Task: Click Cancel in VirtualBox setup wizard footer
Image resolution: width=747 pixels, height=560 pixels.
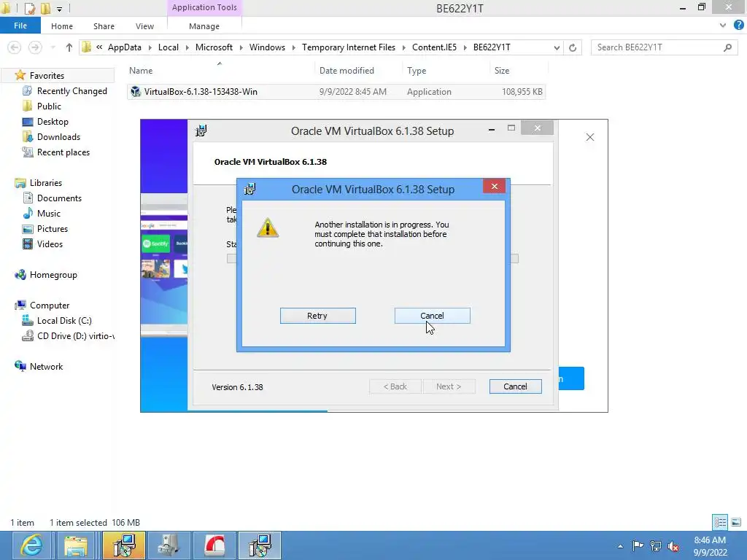Action: click(x=515, y=386)
